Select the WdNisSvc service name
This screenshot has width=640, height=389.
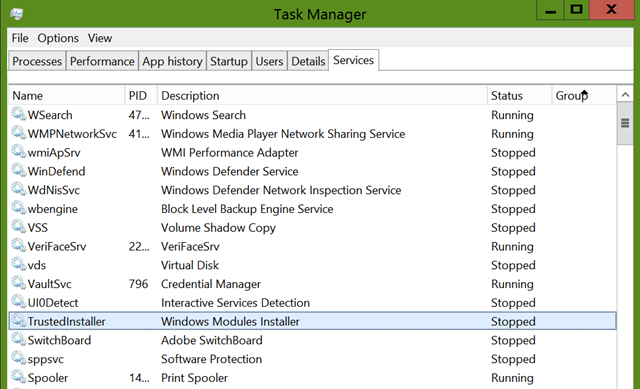53,190
